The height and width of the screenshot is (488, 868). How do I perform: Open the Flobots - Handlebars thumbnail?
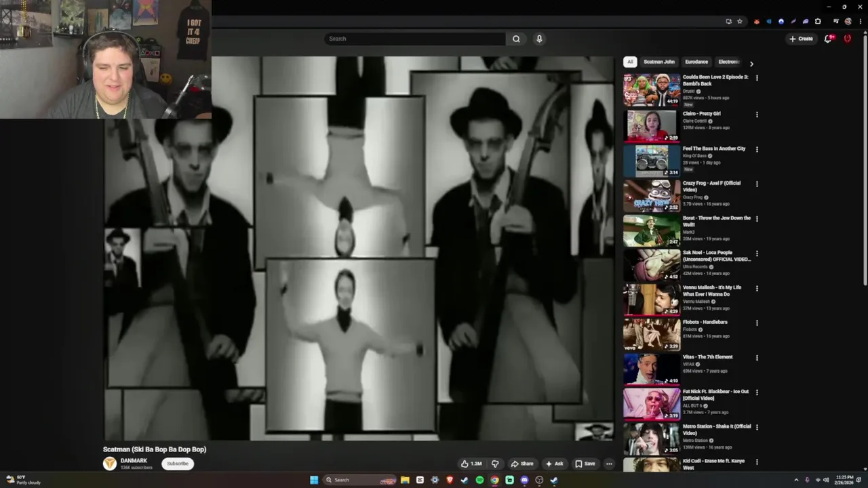click(x=652, y=334)
